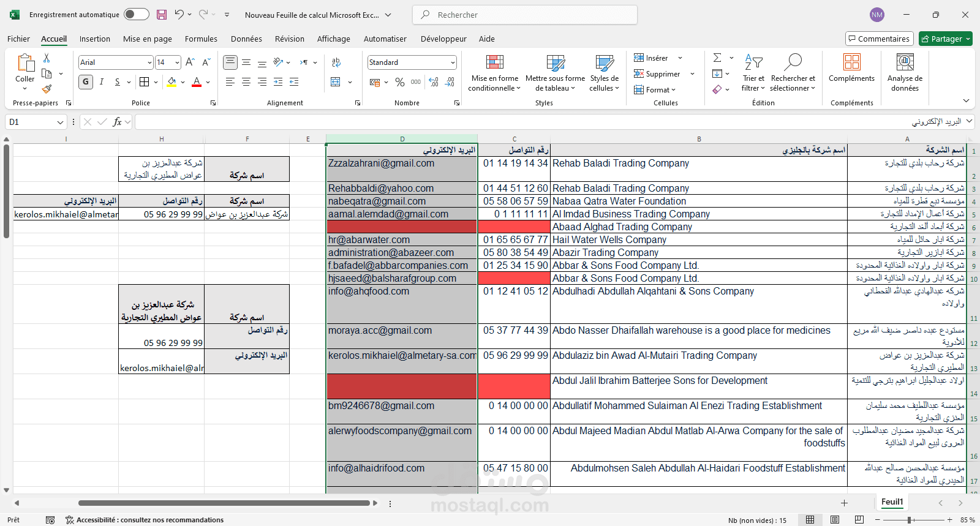The width and height of the screenshot is (980, 526).
Task: Increase font size with large A icon
Action: click(x=190, y=62)
